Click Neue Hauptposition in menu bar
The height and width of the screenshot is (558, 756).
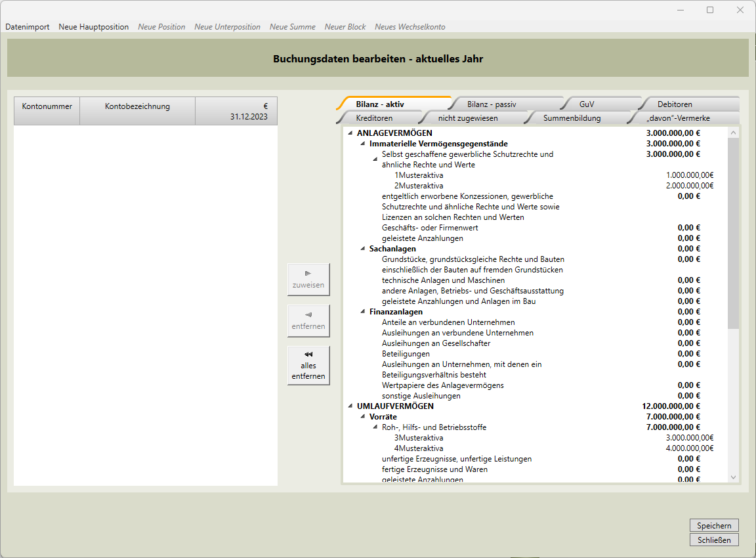(94, 27)
